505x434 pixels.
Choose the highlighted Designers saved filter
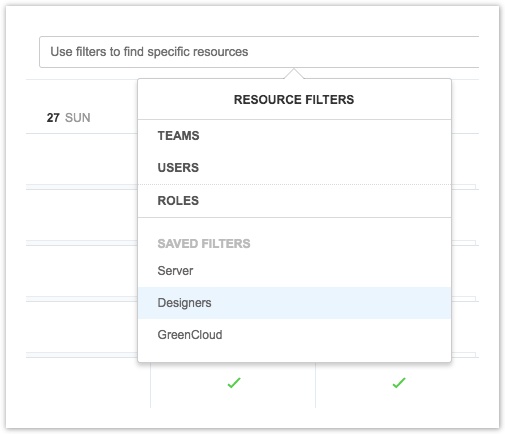click(x=294, y=303)
